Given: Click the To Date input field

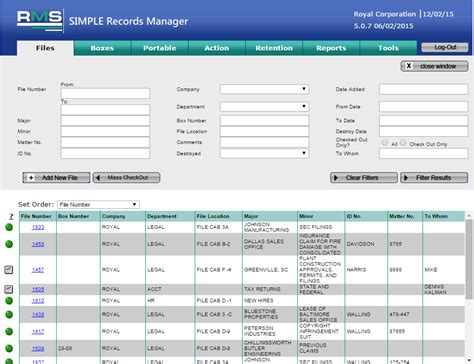Looking at the screenshot, I should (x=424, y=120).
